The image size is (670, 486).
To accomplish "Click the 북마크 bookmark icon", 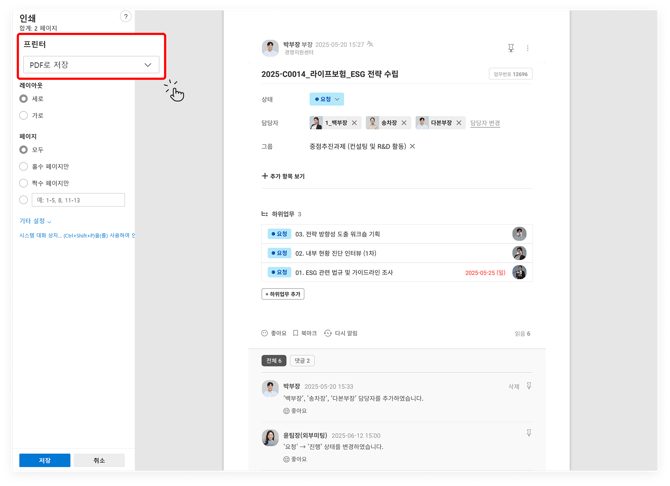I will [x=296, y=333].
